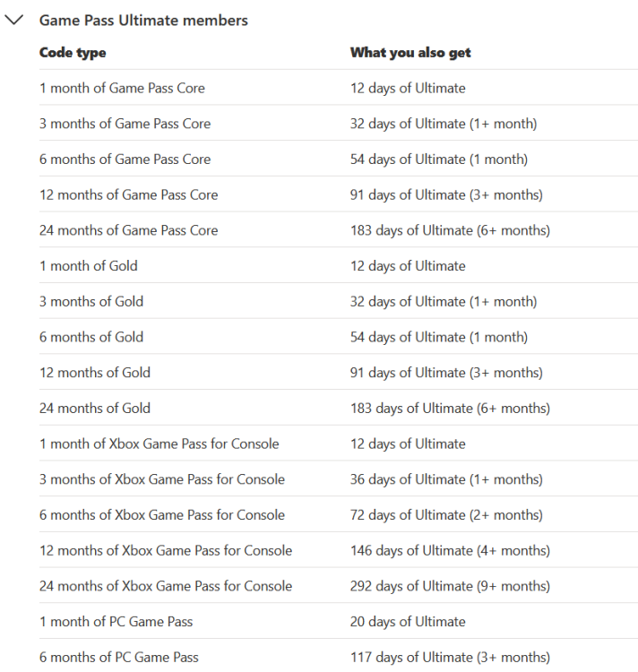Click the What you also get header
The height and width of the screenshot is (672, 638).
coord(410,53)
